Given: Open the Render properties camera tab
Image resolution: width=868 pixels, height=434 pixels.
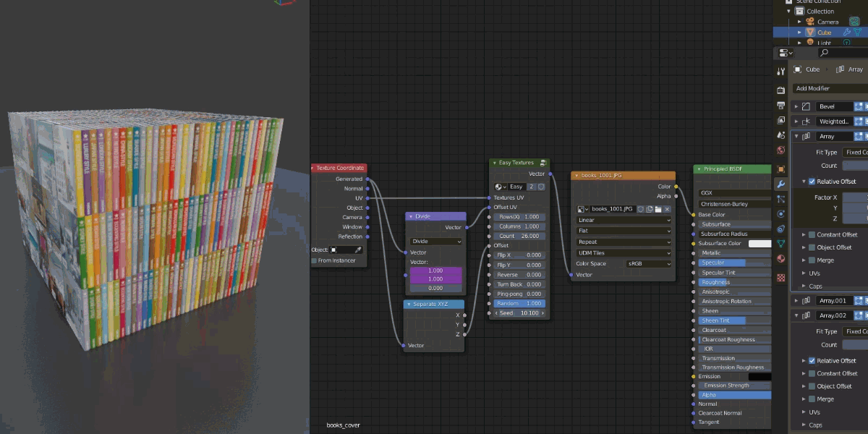Looking at the screenshot, I should click(780, 90).
